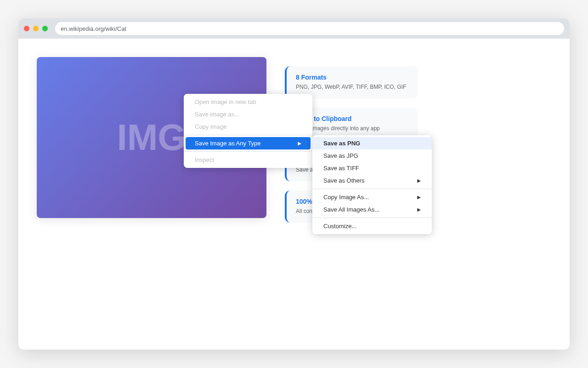Click the yellow minimize window dot

(36, 29)
